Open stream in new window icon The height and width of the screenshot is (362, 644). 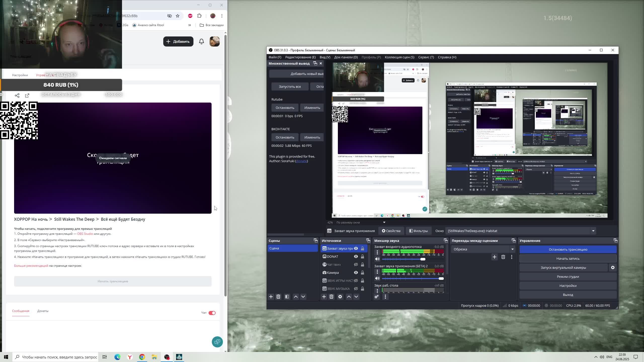27,96
